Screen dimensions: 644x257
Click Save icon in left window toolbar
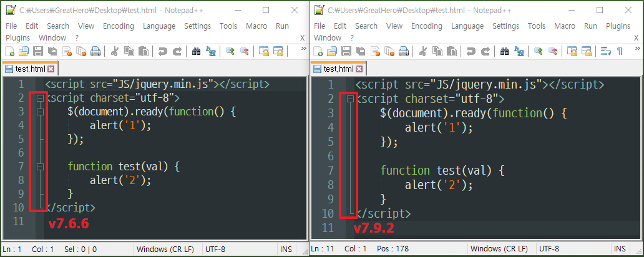38,51
